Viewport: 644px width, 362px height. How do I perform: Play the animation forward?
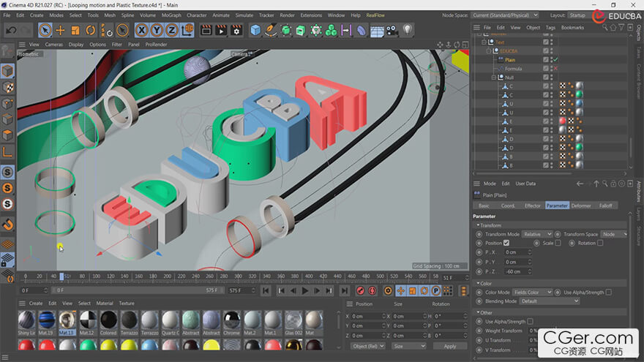[304, 290]
